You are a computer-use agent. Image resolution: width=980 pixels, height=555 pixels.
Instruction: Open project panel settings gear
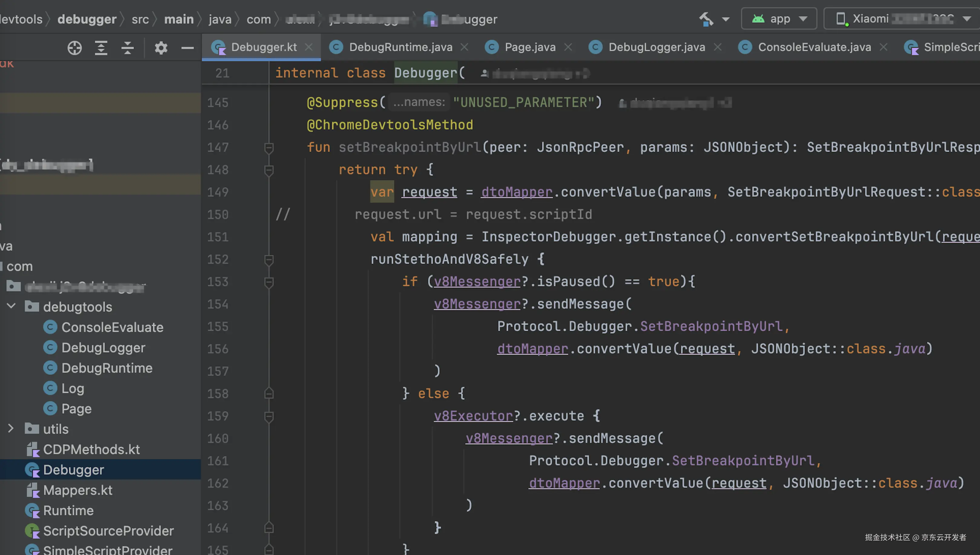coord(161,48)
